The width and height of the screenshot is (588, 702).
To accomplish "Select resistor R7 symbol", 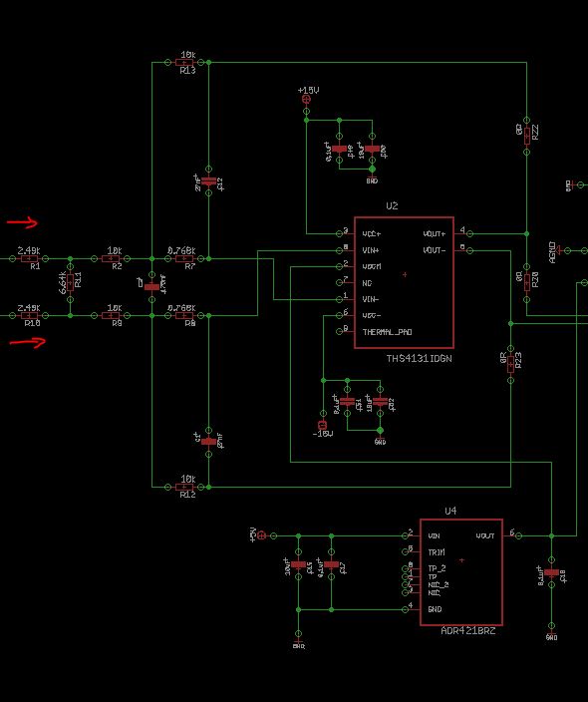I will pos(184,259).
